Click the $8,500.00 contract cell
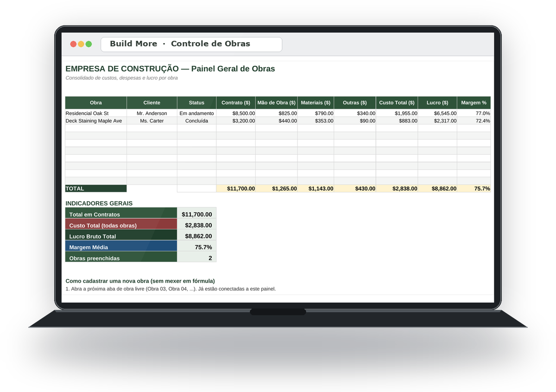Viewport: 556px width, 392px height. [x=236, y=113]
